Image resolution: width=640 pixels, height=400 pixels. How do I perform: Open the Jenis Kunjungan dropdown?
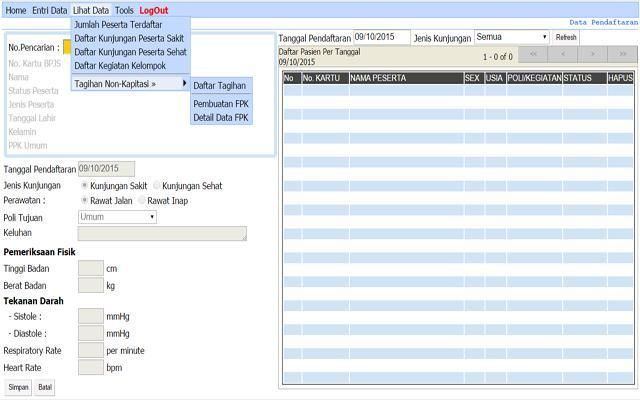[x=511, y=37]
